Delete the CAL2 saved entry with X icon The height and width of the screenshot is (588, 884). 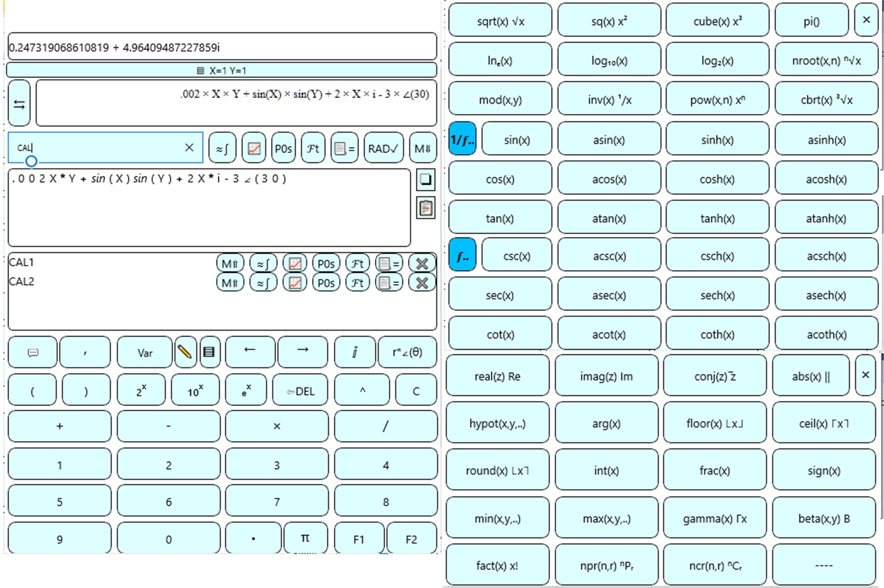pyautogui.click(x=421, y=283)
